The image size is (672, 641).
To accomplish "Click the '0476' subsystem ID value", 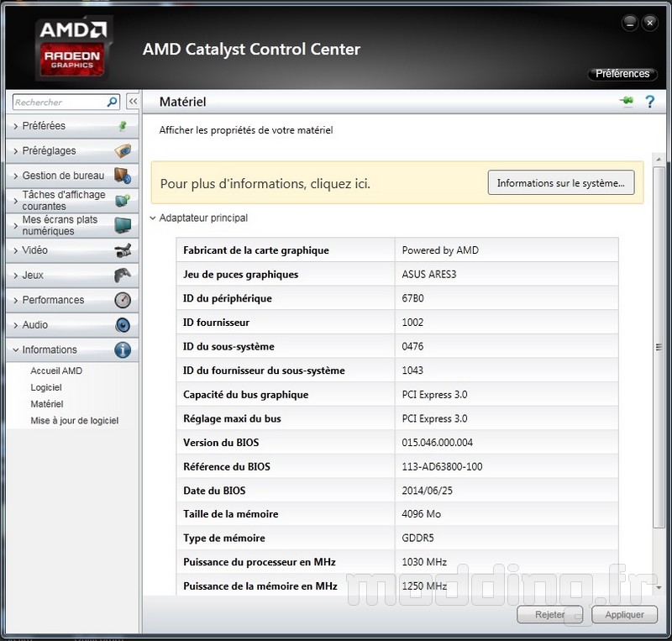I will [x=412, y=346].
